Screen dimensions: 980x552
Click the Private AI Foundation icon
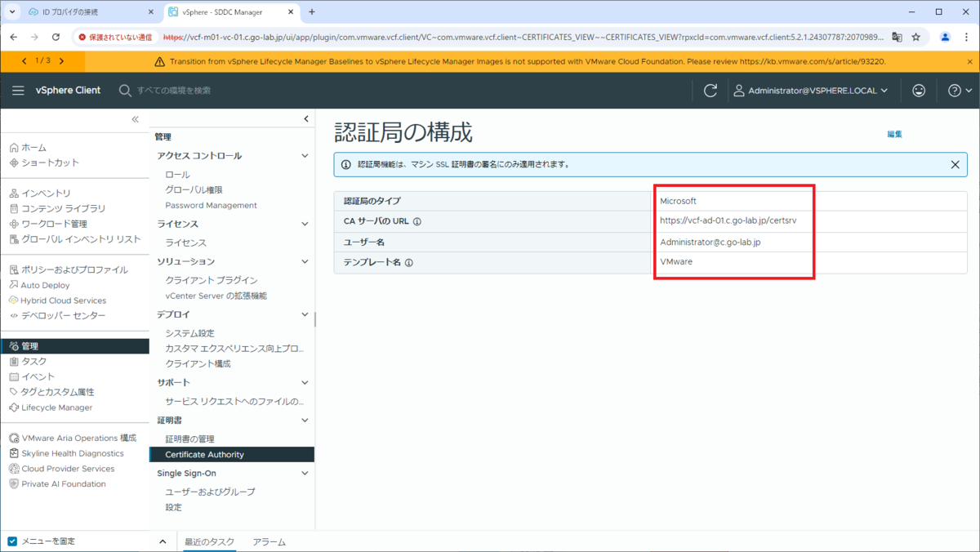[14, 484]
